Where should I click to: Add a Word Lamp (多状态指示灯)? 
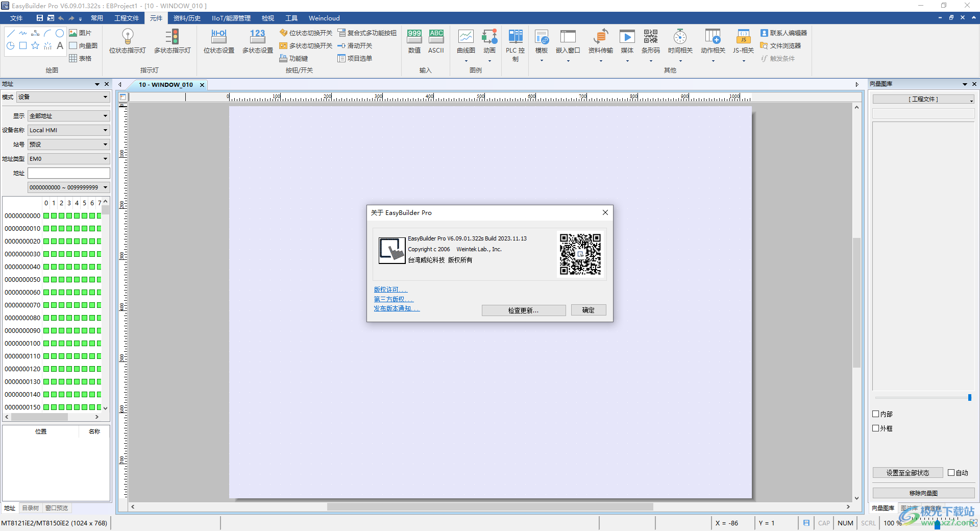click(x=173, y=41)
